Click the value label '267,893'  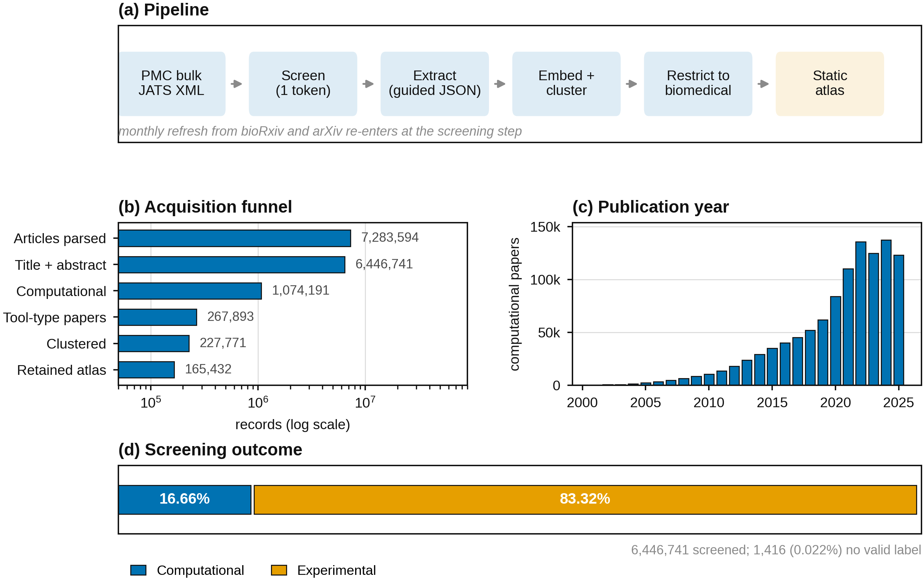click(x=230, y=317)
